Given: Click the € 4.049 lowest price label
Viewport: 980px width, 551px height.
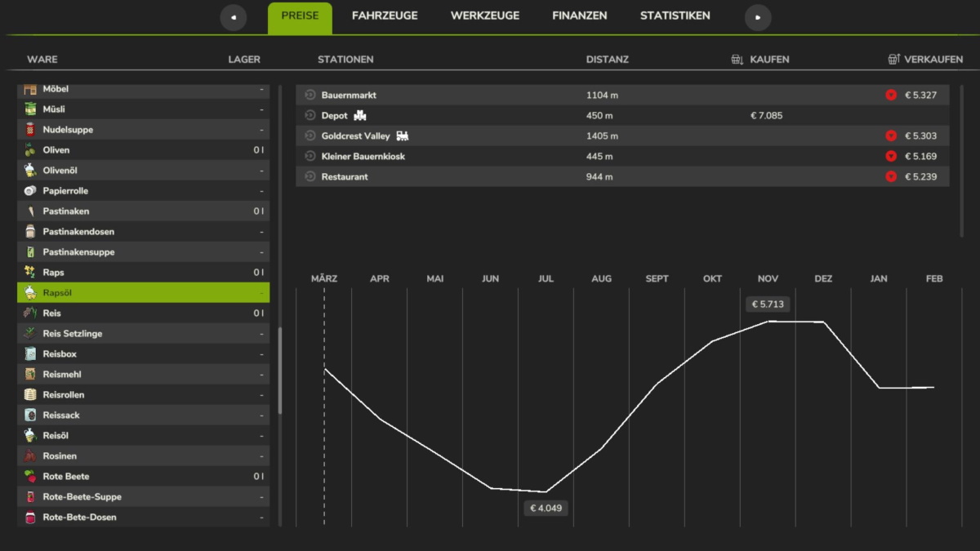Looking at the screenshot, I should point(546,508).
